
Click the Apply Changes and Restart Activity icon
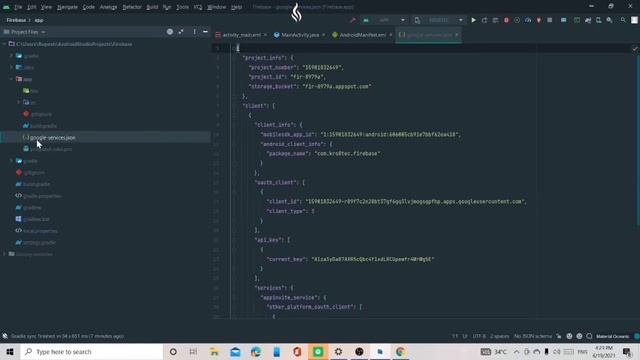coord(484,20)
